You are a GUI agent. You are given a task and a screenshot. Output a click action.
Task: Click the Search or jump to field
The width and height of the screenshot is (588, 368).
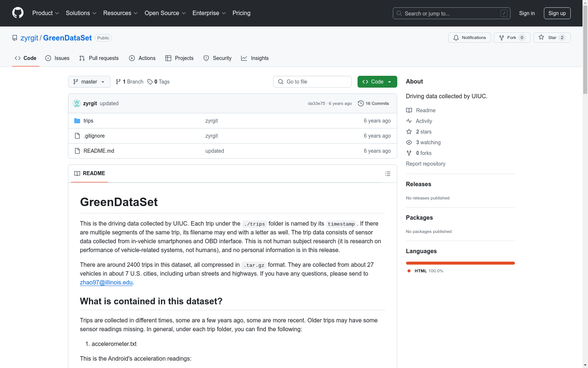coord(452,13)
